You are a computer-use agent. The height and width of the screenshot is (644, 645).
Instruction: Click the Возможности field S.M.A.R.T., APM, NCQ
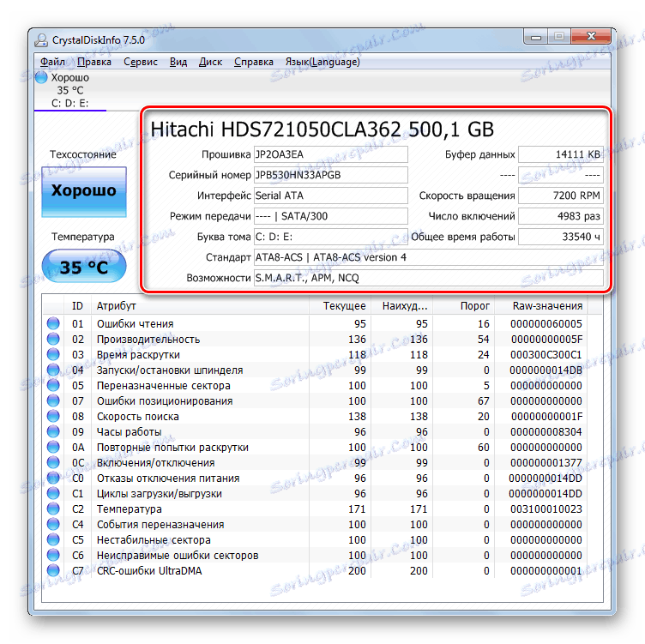coord(429,278)
